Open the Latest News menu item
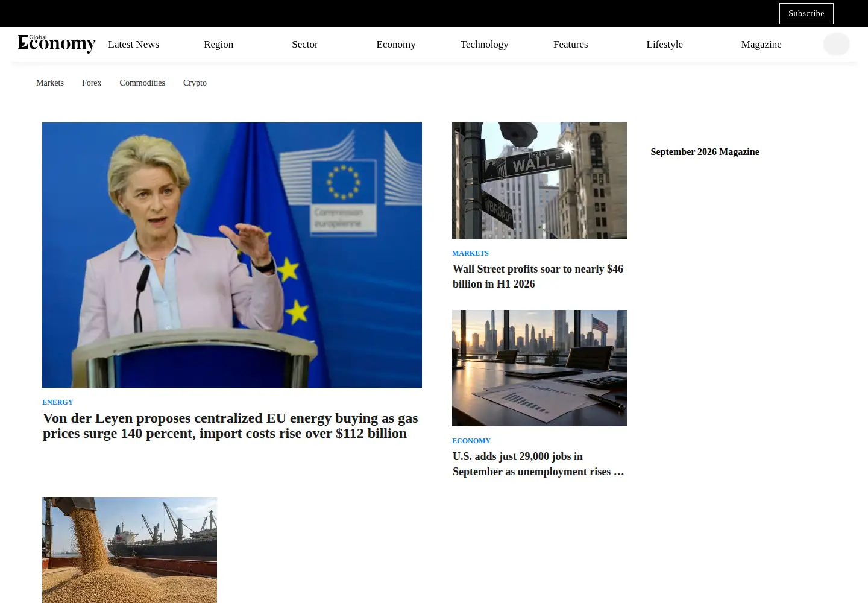868x603 pixels. [134, 44]
